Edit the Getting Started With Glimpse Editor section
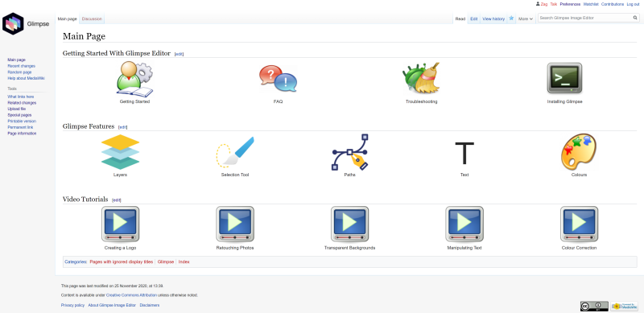 pyautogui.click(x=179, y=54)
